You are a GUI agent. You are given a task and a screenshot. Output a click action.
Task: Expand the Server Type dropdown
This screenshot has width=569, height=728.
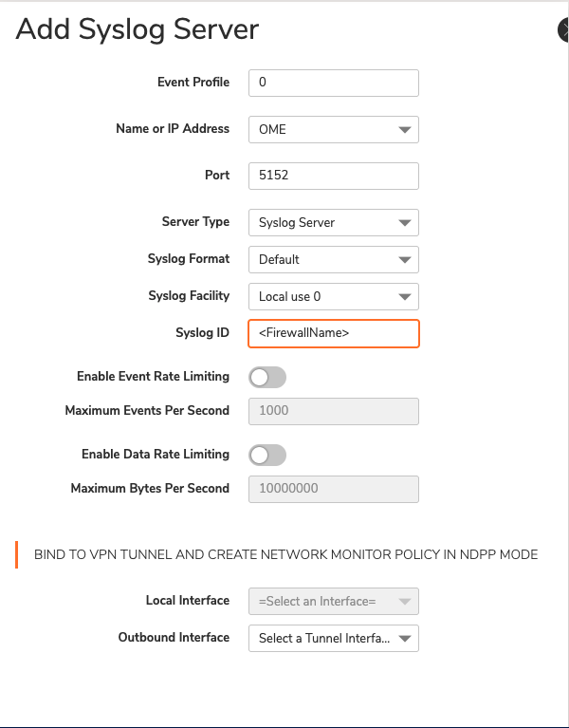coord(333,223)
